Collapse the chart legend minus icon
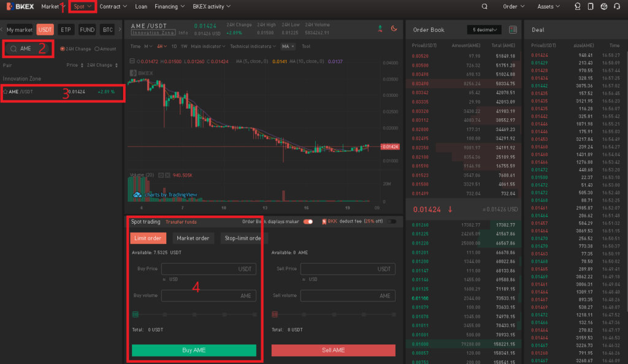Viewport: 628px width, 364px height. (132, 61)
